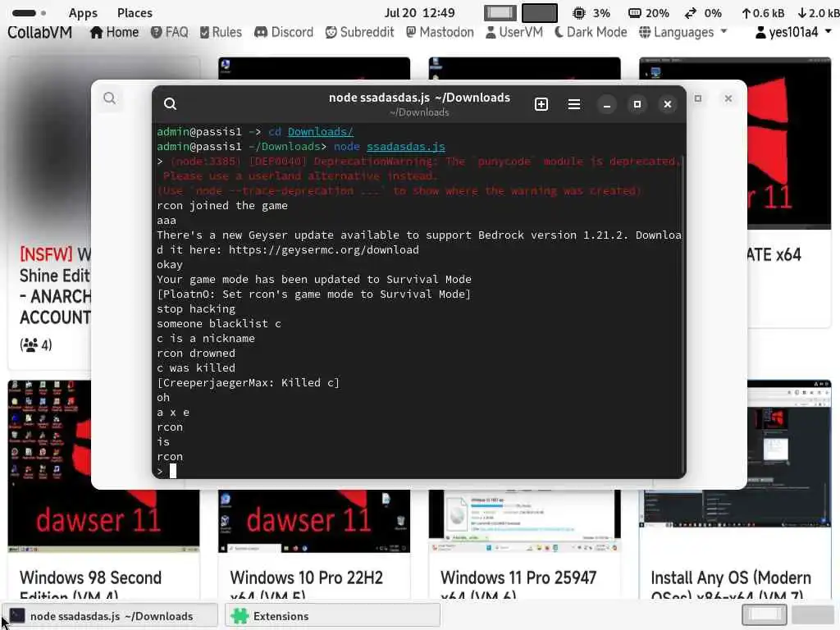Click the terminal title node ssadasdas.js
This screenshot has height=630, width=840.
(419, 98)
